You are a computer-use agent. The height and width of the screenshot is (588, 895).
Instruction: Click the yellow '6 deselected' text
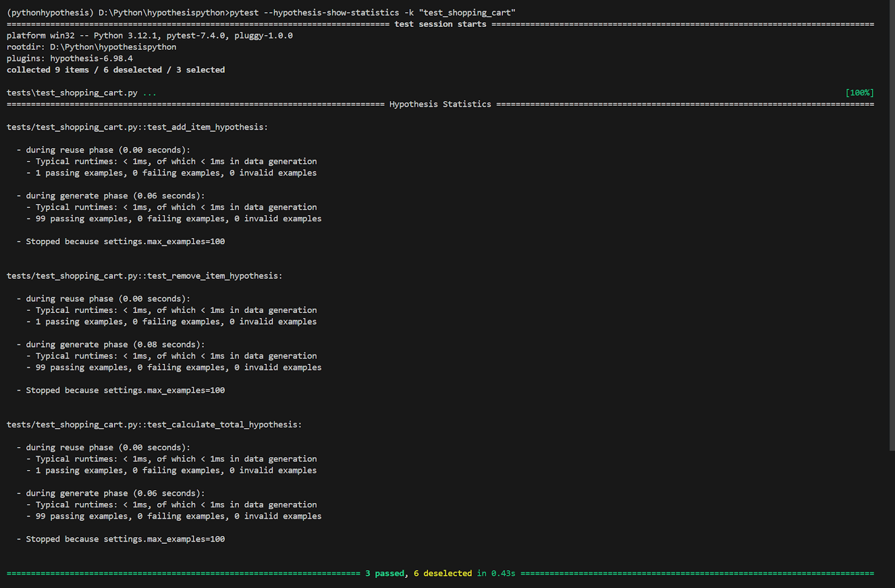[x=442, y=573]
